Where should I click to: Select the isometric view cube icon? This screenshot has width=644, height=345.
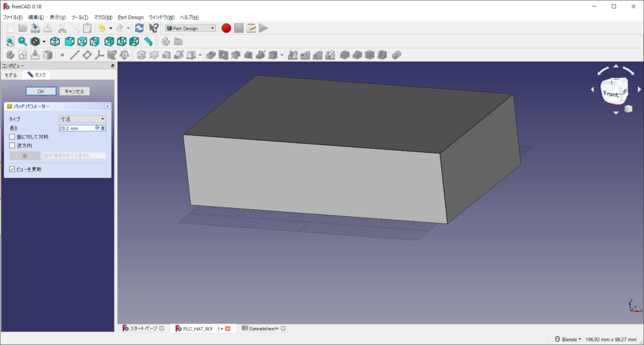(x=55, y=41)
